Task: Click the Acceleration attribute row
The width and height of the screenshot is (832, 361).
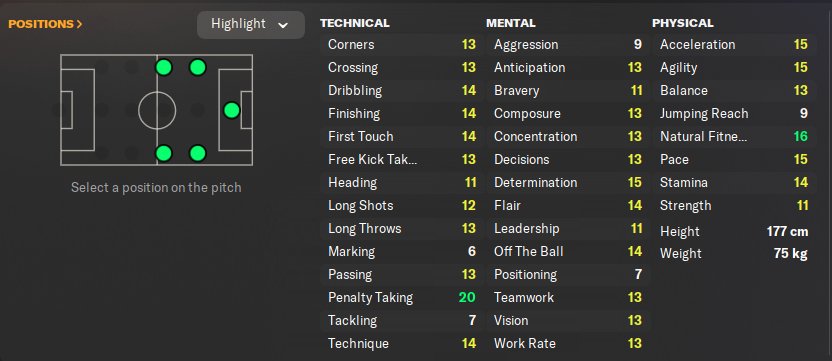Action: tap(733, 45)
